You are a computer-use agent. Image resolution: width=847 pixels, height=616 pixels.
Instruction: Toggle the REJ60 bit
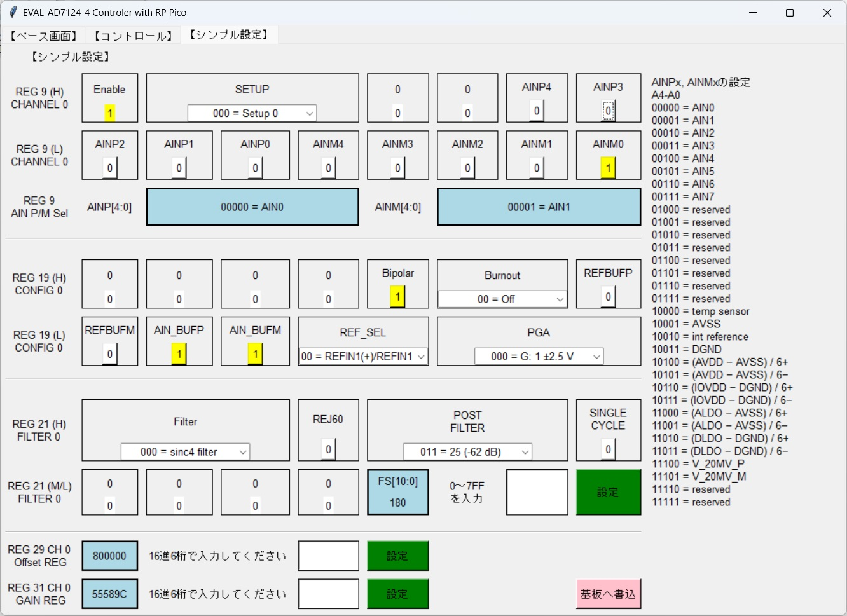pyautogui.click(x=328, y=449)
